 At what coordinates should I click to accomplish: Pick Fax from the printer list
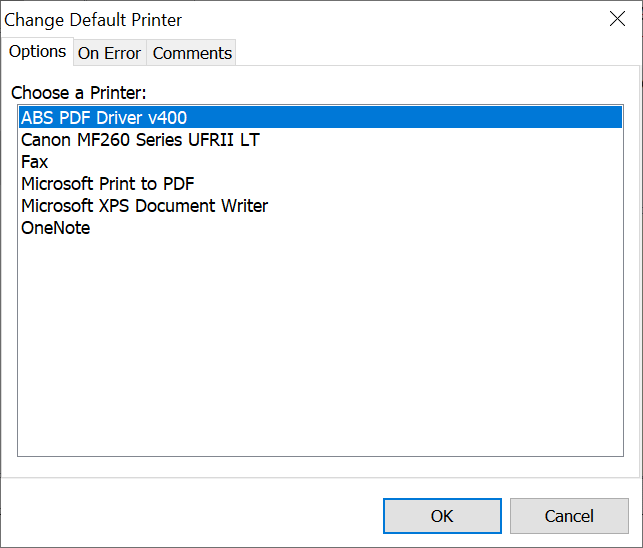[x=35, y=162]
